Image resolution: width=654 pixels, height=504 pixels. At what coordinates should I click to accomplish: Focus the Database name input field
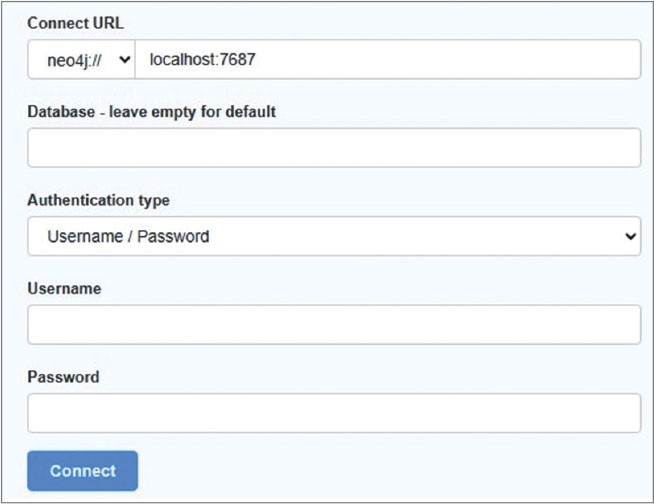333,148
